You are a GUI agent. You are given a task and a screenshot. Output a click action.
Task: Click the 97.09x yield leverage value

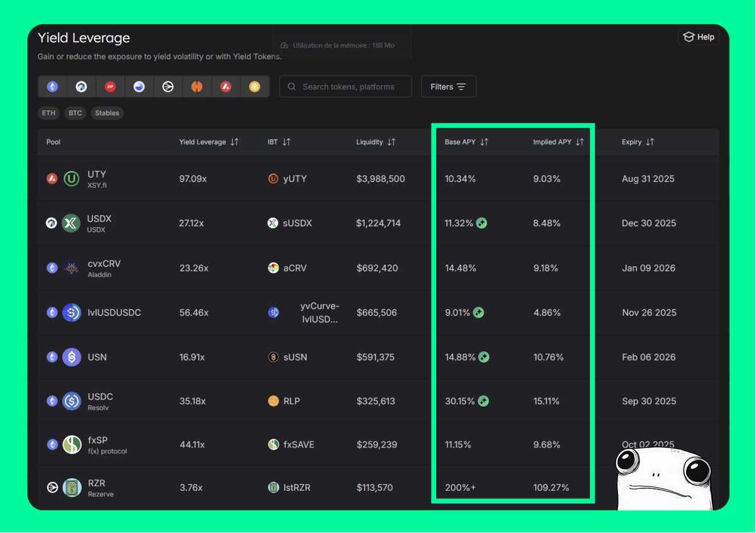(193, 179)
